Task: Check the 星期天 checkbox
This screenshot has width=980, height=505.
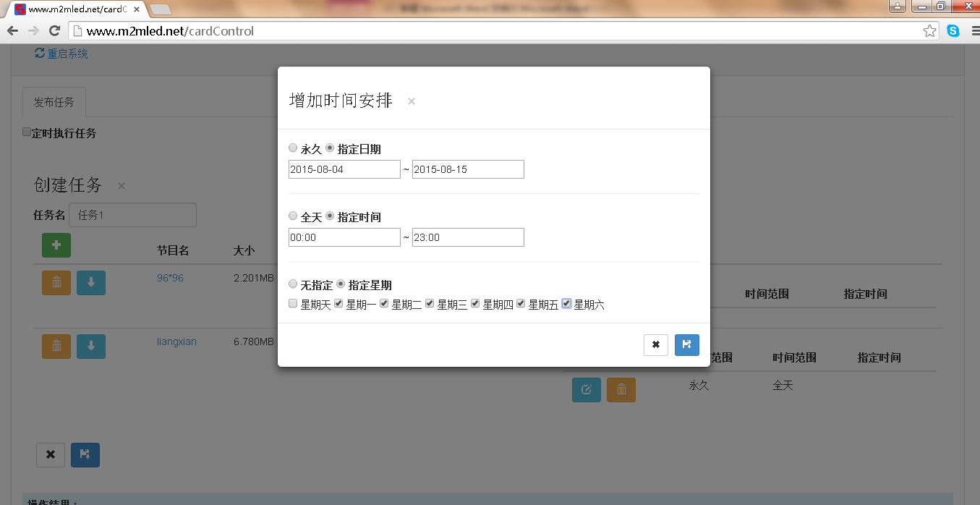Action: 293,304
